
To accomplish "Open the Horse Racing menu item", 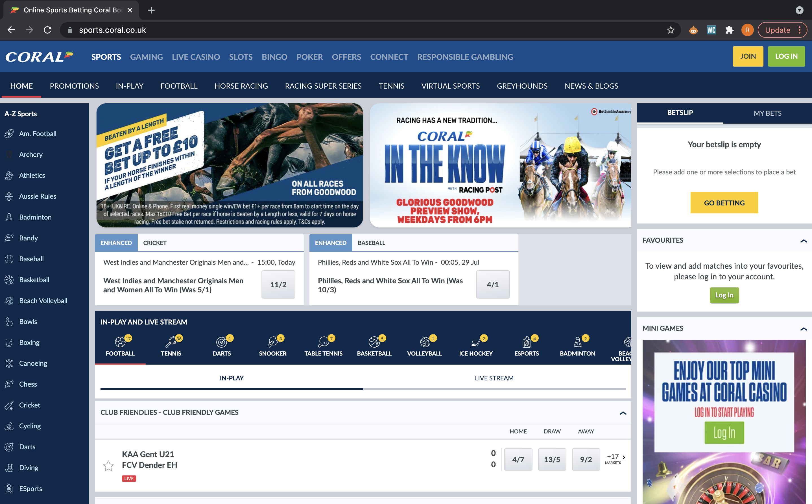I will tap(241, 86).
